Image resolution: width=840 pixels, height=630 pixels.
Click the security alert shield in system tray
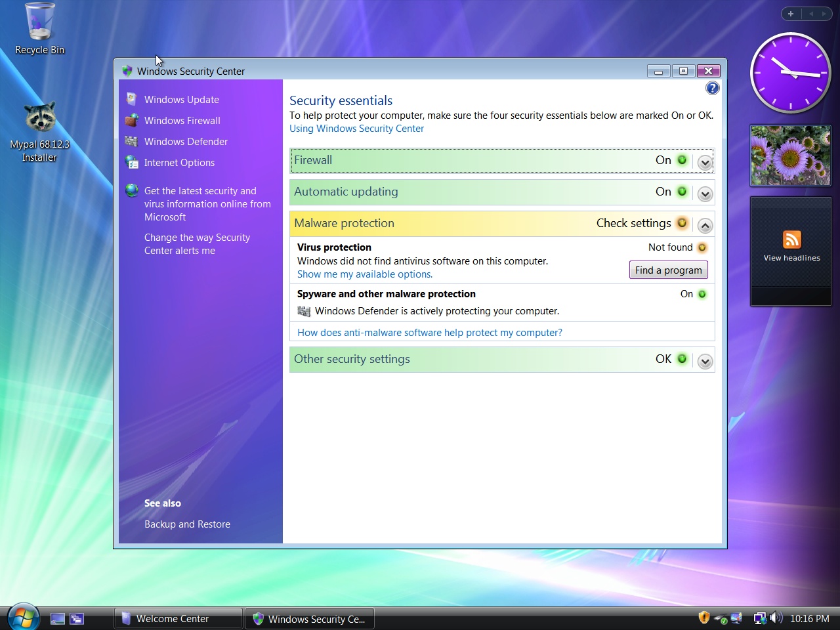point(703,618)
